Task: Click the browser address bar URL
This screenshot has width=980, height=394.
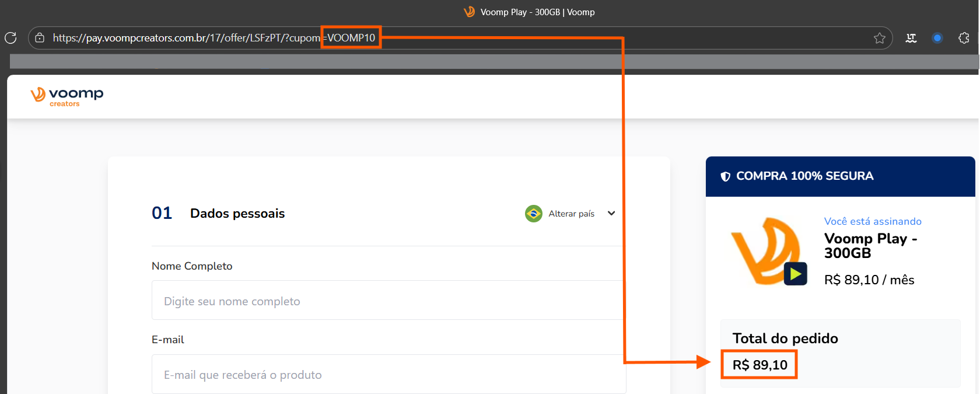Action: 187,38
